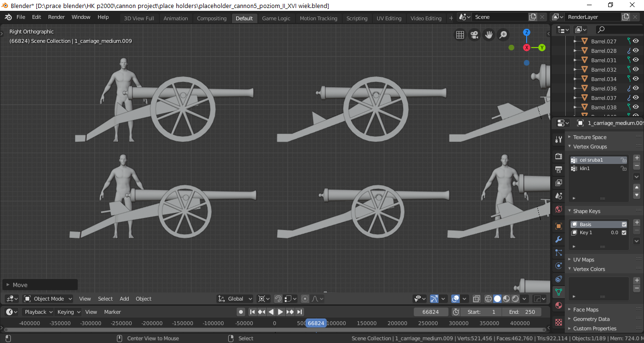The image size is (644, 343).
Task: Toggle camera view icon in viewport
Action: [474, 35]
